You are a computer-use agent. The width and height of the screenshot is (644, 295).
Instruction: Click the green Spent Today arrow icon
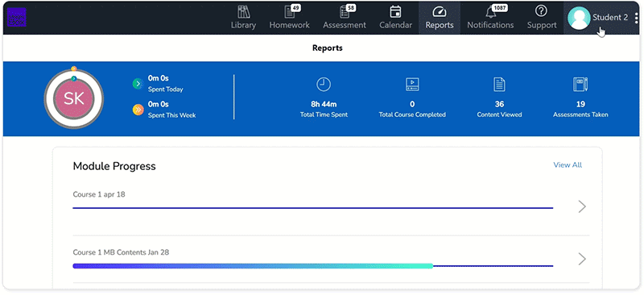point(138,84)
